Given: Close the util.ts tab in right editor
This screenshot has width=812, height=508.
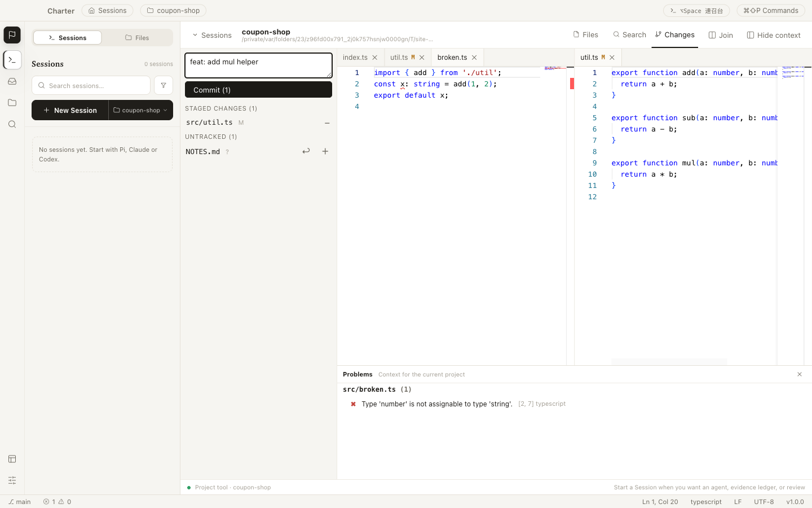Looking at the screenshot, I should pos(612,58).
